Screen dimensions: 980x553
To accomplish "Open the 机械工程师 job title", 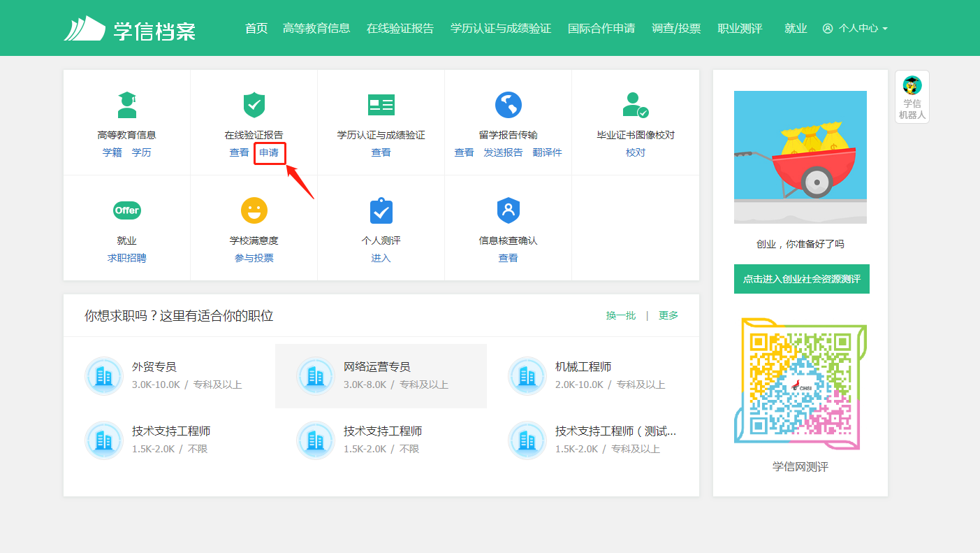I will (583, 366).
